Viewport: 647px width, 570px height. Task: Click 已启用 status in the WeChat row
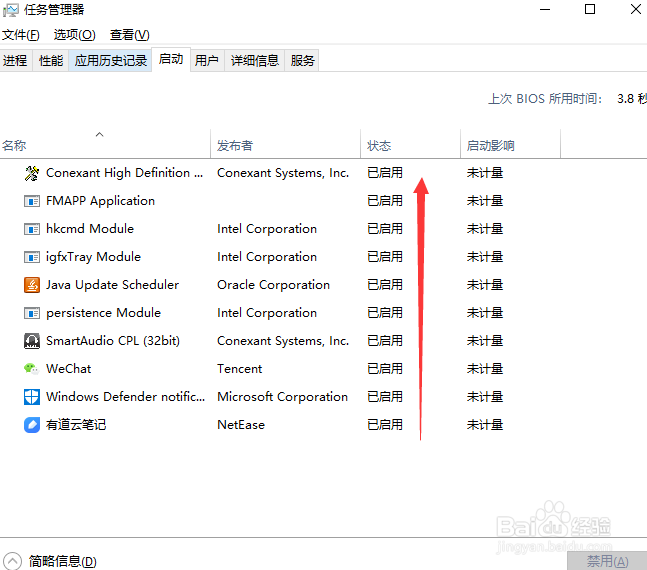(x=385, y=369)
